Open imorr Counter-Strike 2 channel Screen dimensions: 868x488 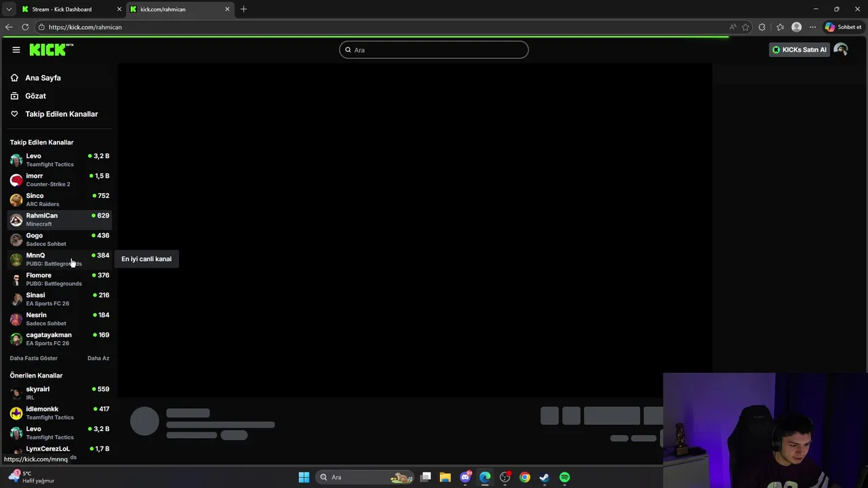point(60,180)
